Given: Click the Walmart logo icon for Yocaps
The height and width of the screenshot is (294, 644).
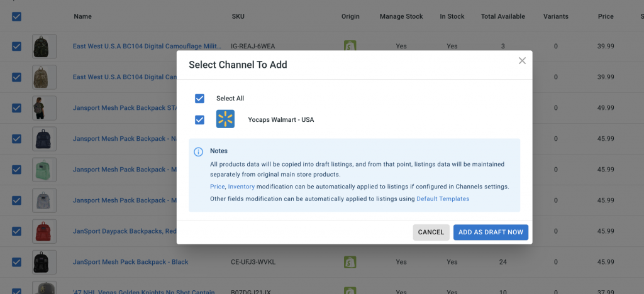Looking at the screenshot, I should click(225, 119).
